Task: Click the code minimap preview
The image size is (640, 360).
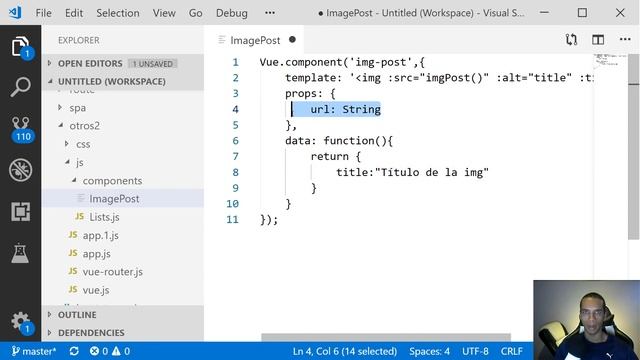Action: click(x=609, y=61)
